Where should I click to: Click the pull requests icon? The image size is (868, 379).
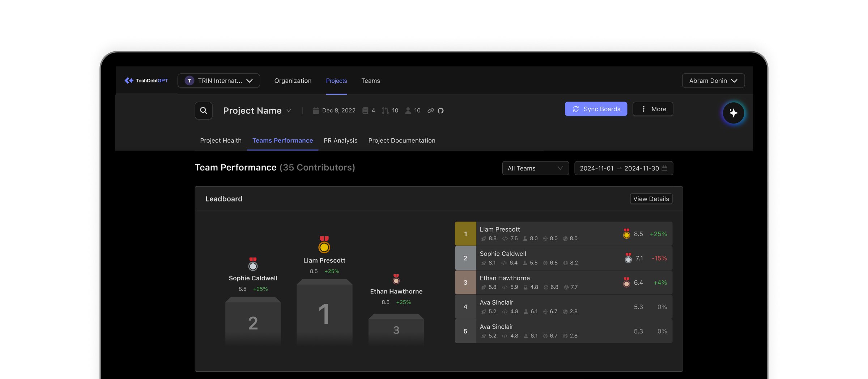coord(386,111)
